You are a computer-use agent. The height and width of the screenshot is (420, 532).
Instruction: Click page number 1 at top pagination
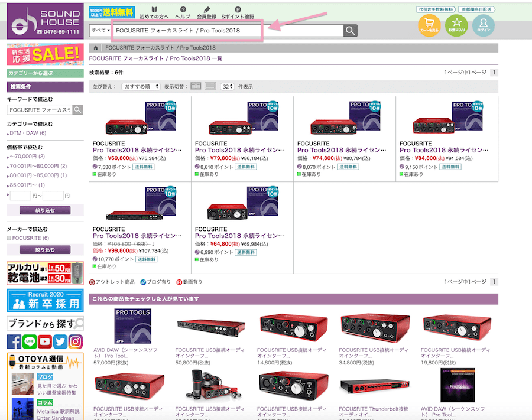[x=494, y=72]
